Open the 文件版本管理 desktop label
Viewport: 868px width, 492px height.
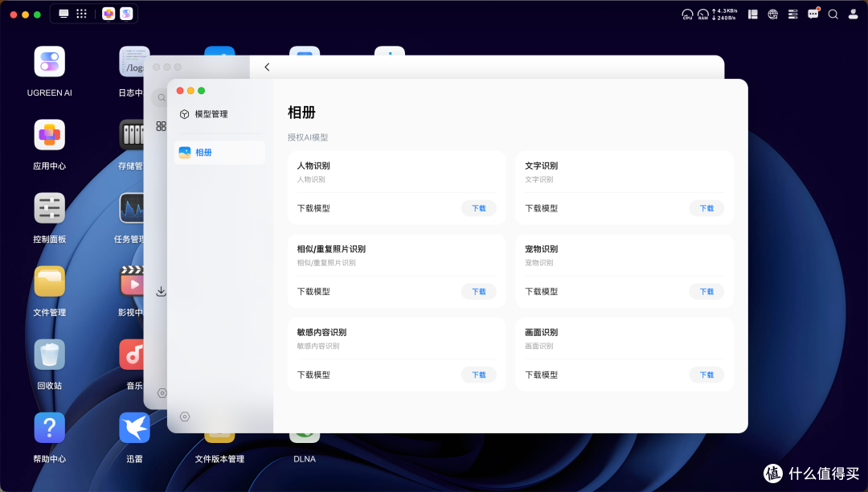coord(219,459)
